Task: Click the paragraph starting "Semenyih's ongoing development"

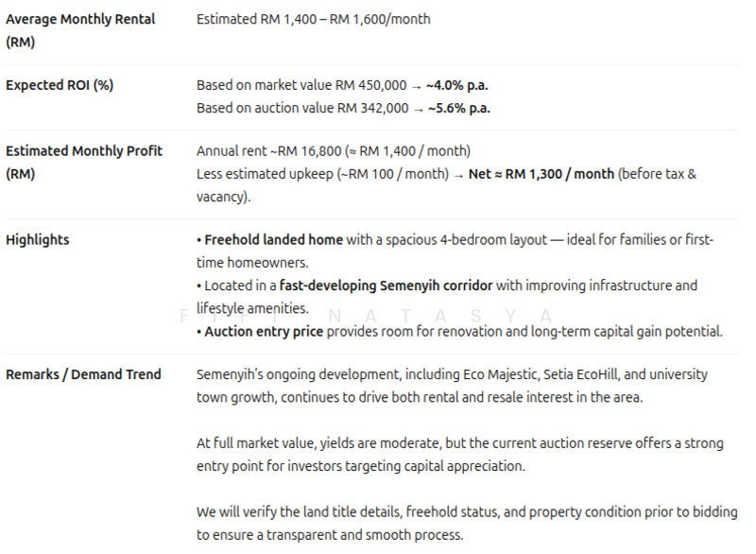Action: pyautogui.click(x=452, y=386)
